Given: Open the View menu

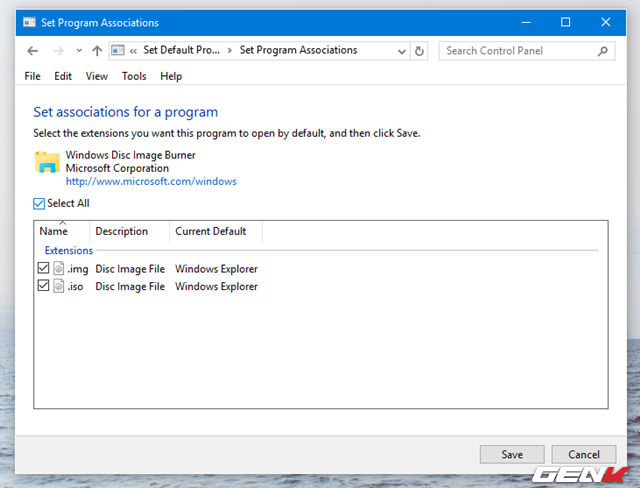Looking at the screenshot, I should (97, 76).
